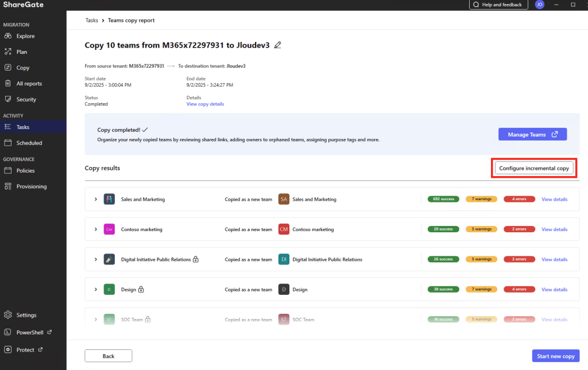View details for Design team
588x370 pixels.
[554, 290]
